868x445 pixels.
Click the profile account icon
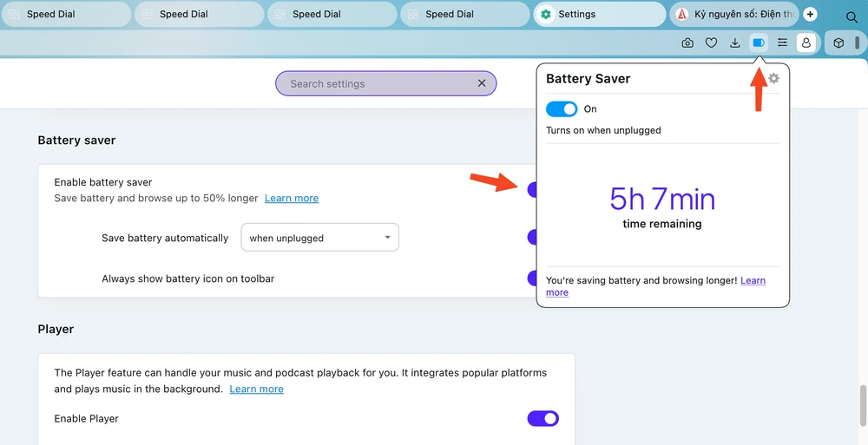click(x=806, y=43)
